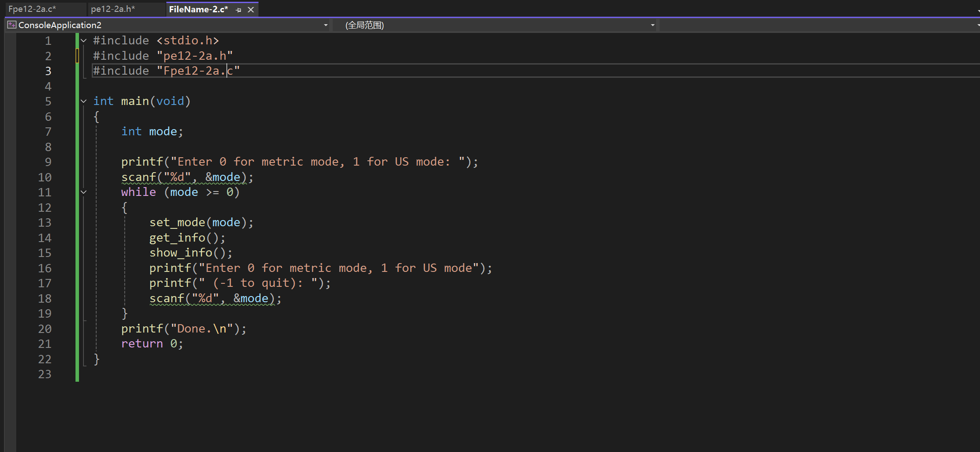The image size is (980, 452).
Task: Close the FileName-2.c* tab
Action: [x=251, y=10]
